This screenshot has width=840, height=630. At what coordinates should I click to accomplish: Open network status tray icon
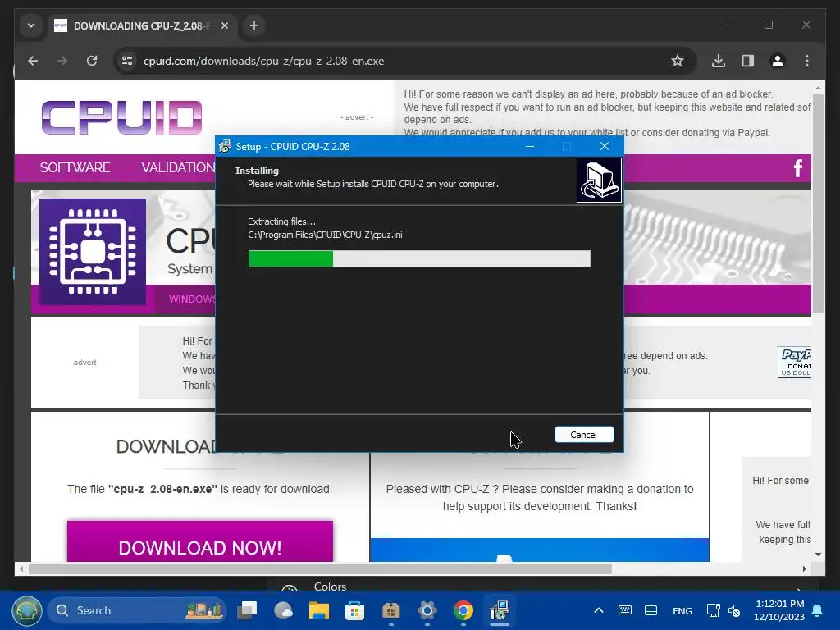click(x=713, y=610)
